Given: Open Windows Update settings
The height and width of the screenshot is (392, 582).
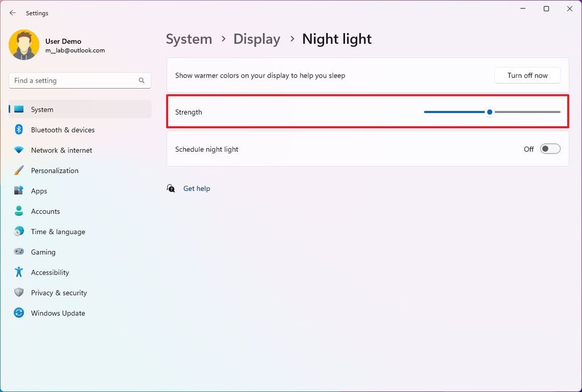Looking at the screenshot, I should coord(57,313).
